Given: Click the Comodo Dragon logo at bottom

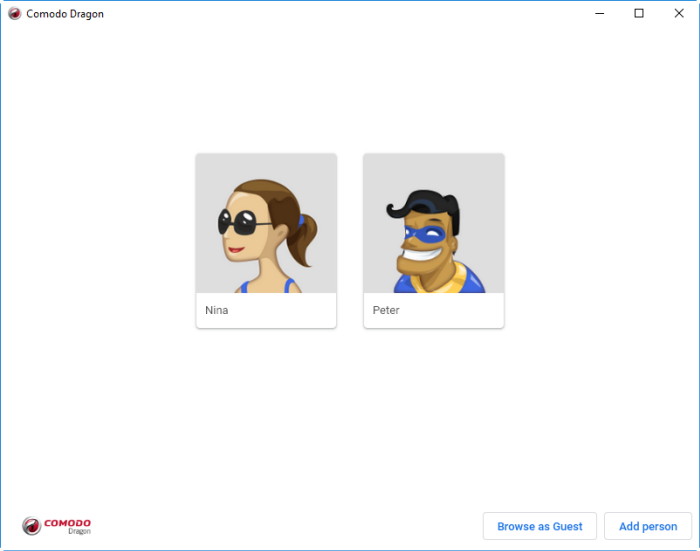Looking at the screenshot, I should [56, 526].
